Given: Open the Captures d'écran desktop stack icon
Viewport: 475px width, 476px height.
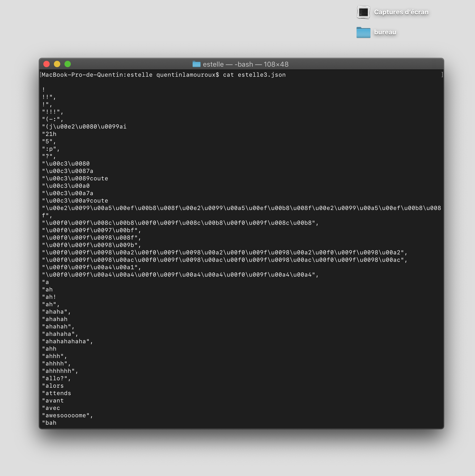Looking at the screenshot, I should [363, 12].
